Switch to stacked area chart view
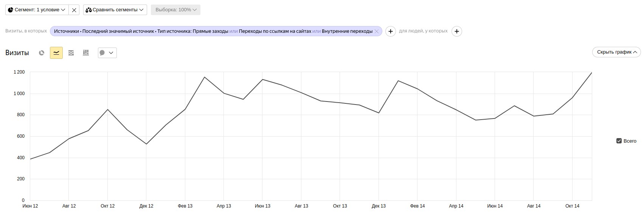The image size is (644, 220). (71, 53)
